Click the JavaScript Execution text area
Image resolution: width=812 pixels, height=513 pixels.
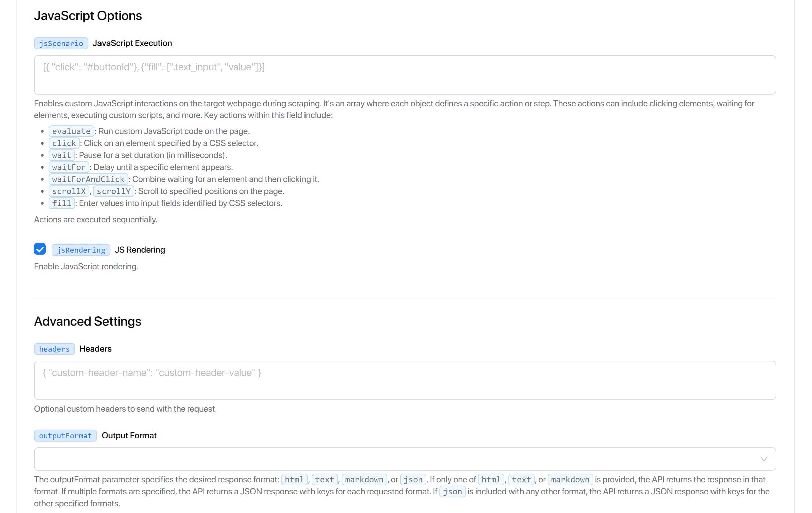pos(405,74)
